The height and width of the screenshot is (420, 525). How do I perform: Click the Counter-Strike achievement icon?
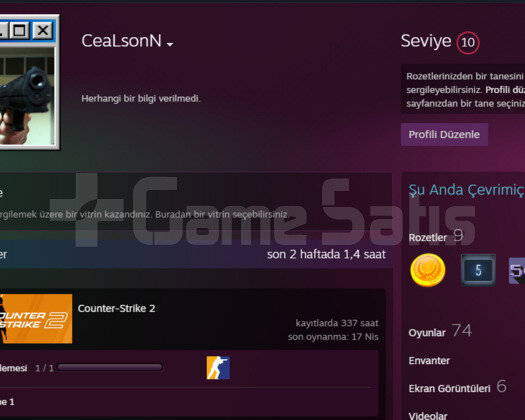click(x=218, y=368)
